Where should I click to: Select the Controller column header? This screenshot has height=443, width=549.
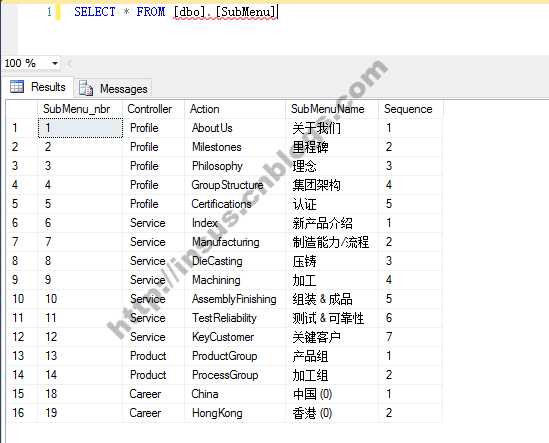[154, 109]
